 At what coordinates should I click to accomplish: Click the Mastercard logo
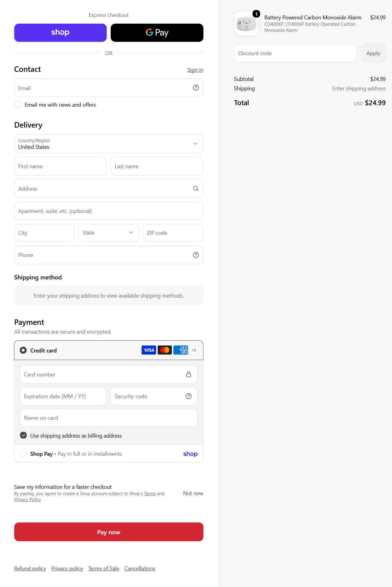tap(165, 350)
